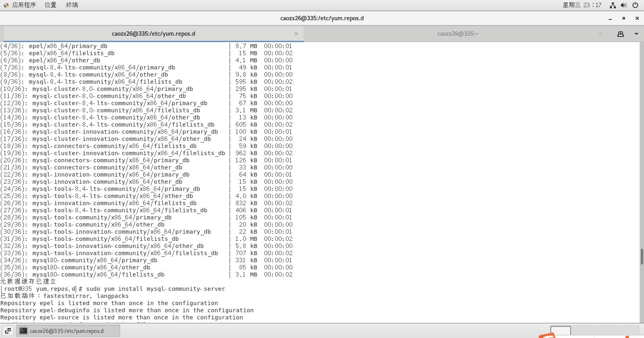Switch to tab caozx26@335:/etc/yum.repos.d
This screenshot has width=644, height=338.
pos(153,34)
